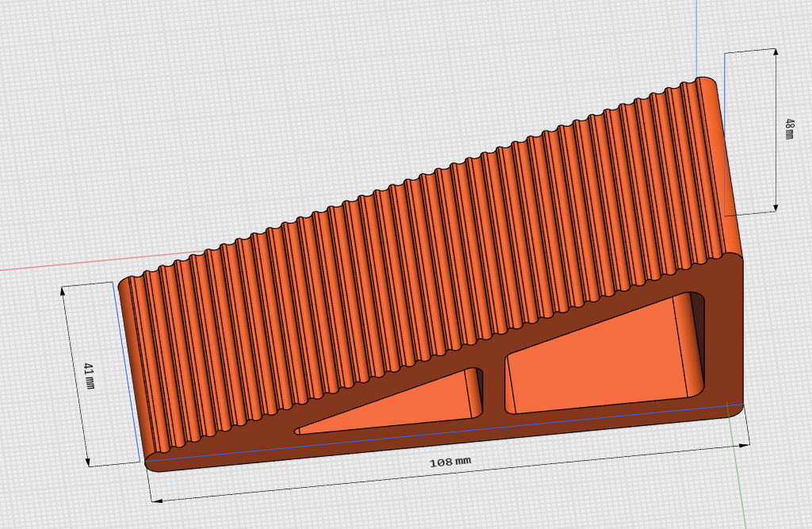Select the 108 mm dimension label

click(450, 461)
